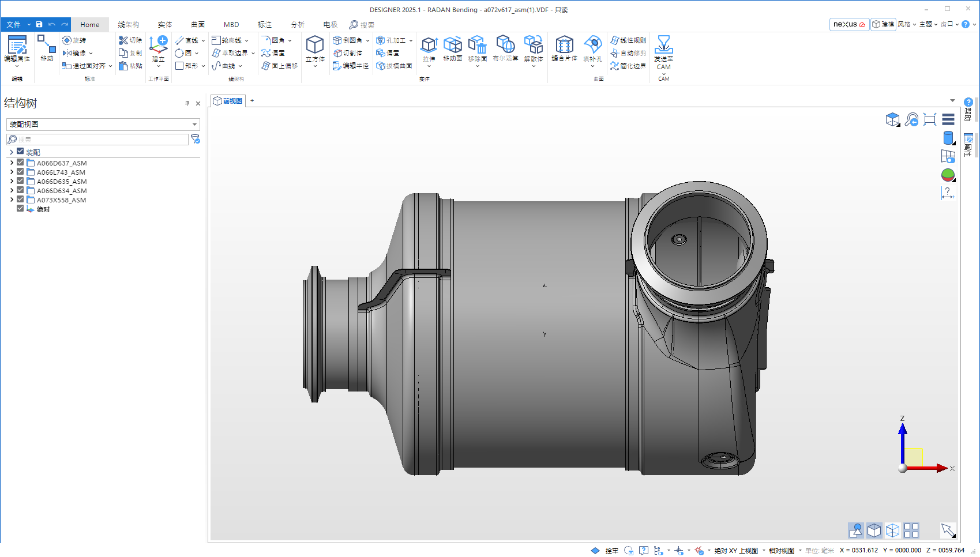Click the 面上偏移 offset on face tool
The width and height of the screenshot is (980, 557).
click(x=280, y=66)
